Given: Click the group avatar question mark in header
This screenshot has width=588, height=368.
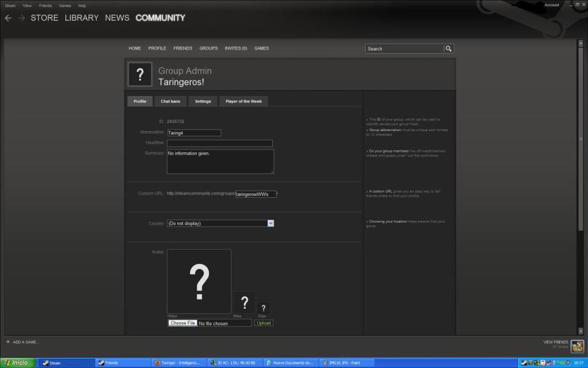Looking at the screenshot, I should pyautogui.click(x=140, y=74).
